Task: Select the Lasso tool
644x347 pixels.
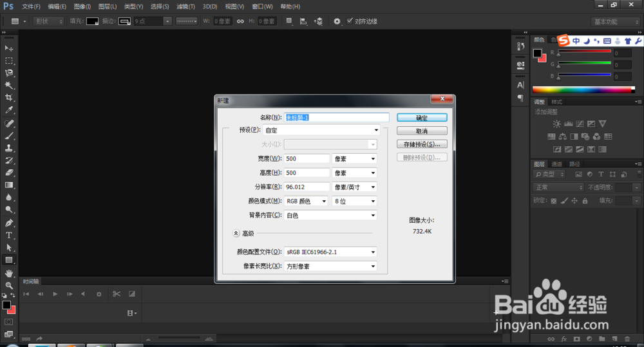Action: [8, 73]
